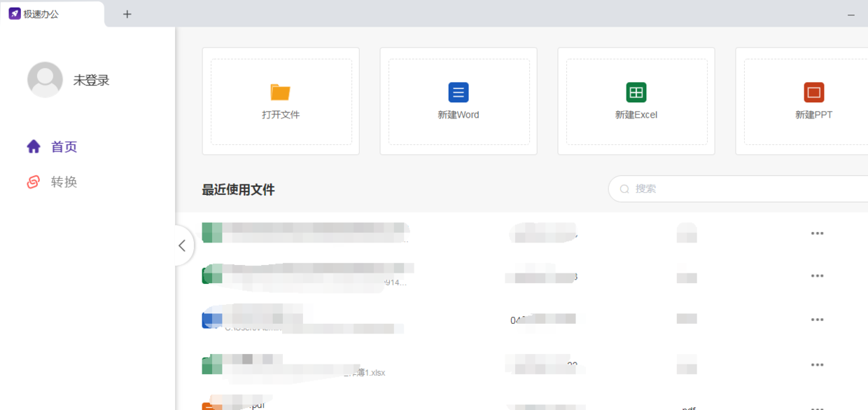Screen dimensions: 868x410
Task: Open the orange pdf file icon
Action: coord(211,406)
